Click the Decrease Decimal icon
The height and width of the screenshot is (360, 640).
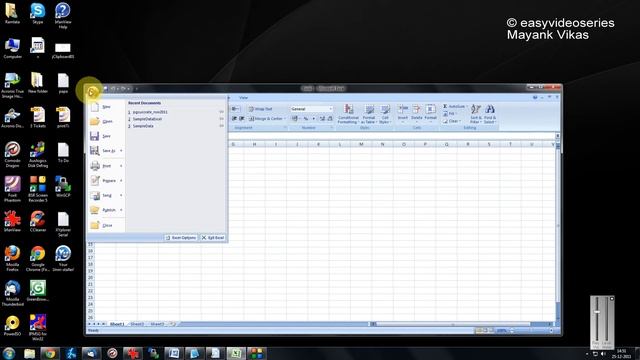click(x=330, y=118)
